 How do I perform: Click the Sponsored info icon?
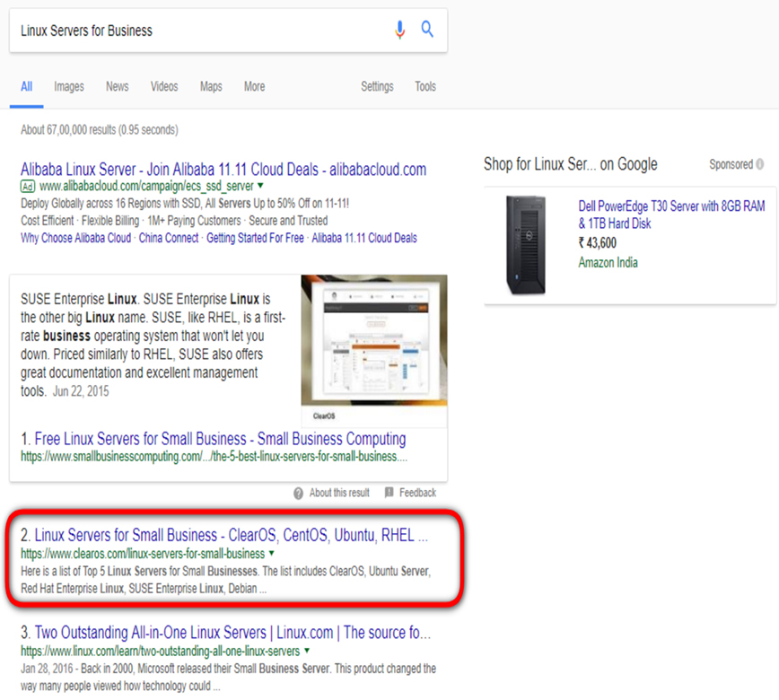pyautogui.click(x=759, y=164)
